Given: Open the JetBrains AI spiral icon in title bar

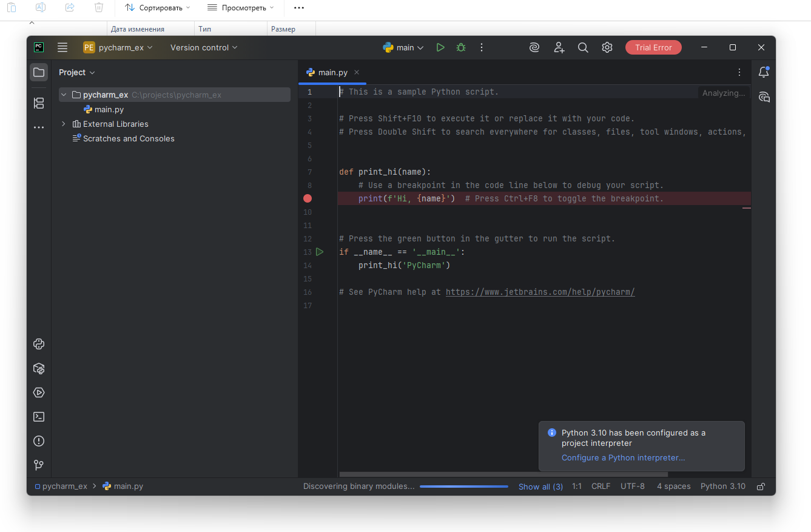Looking at the screenshot, I should coord(534,47).
